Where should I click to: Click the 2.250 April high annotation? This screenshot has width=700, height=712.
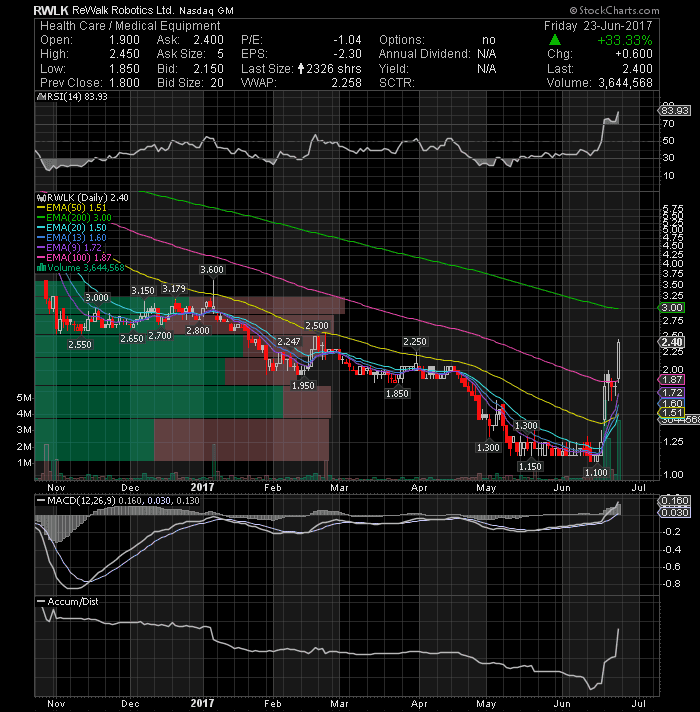(415, 342)
